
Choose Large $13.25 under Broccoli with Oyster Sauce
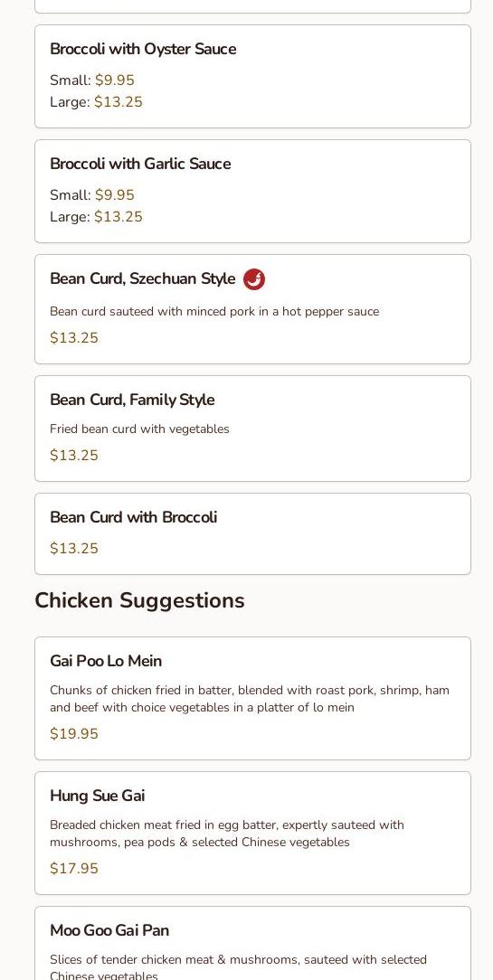[97, 102]
